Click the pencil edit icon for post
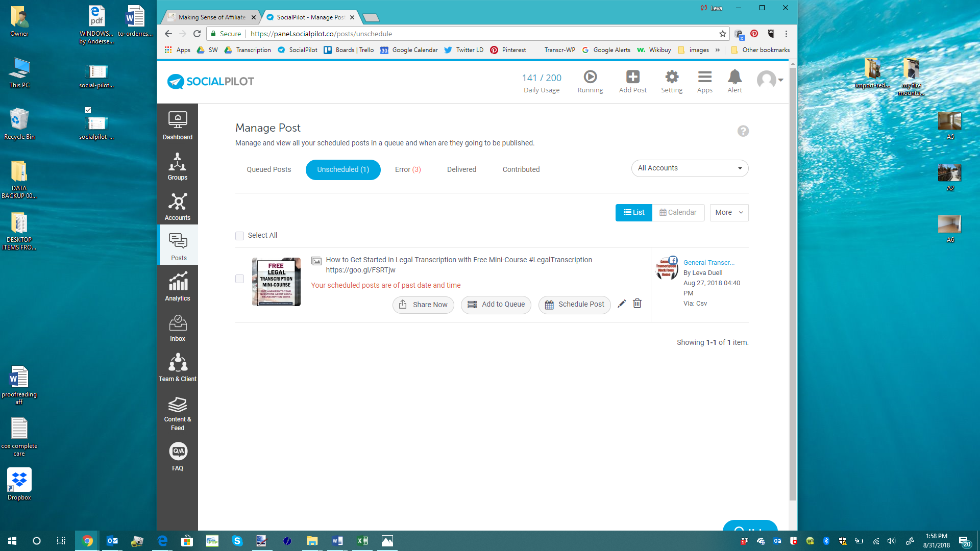The width and height of the screenshot is (980, 551). click(x=621, y=304)
